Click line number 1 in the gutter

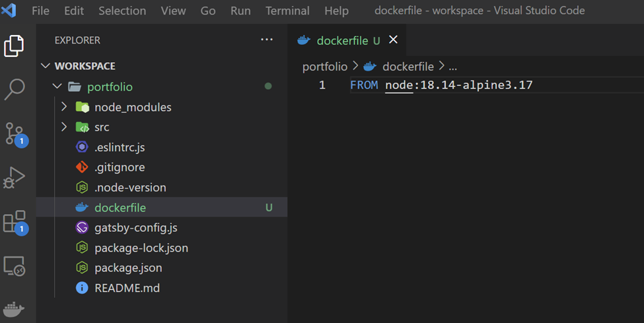coord(322,85)
